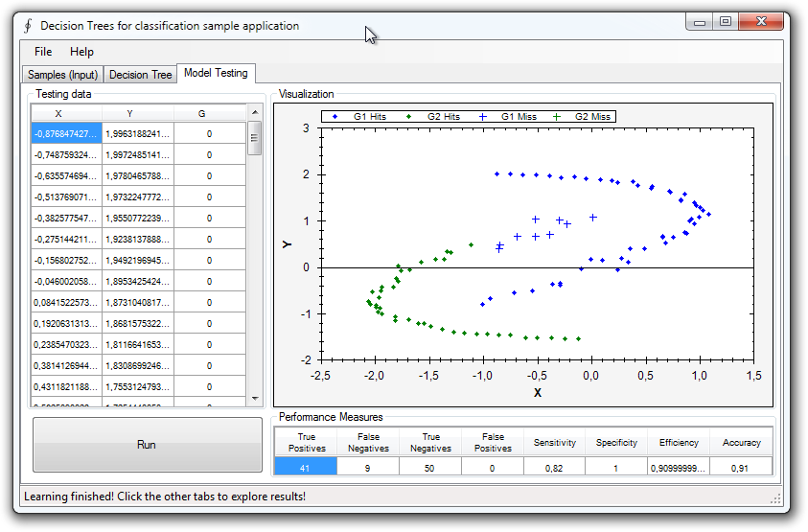Select the True Negatives value 50
The height and width of the screenshot is (532, 808).
[x=430, y=468]
